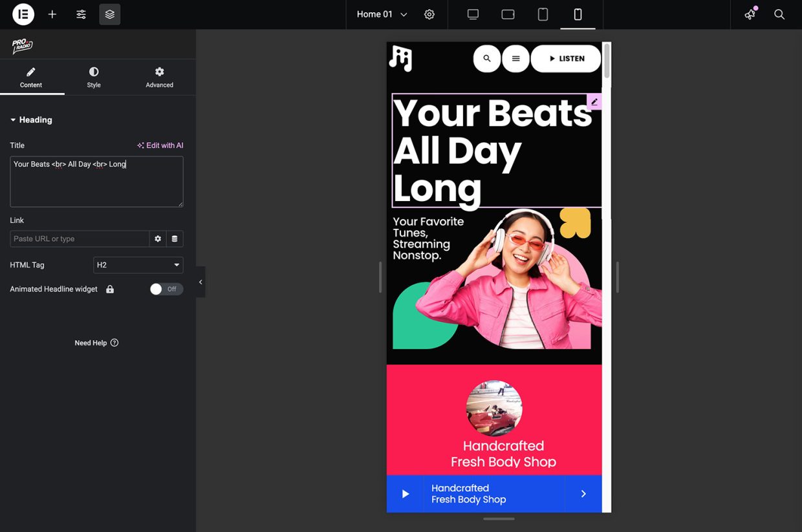Viewport: 802px width, 532px height.
Task: Open Site Settings sliders icon
Action: pyautogui.click(x=81, y=14)
